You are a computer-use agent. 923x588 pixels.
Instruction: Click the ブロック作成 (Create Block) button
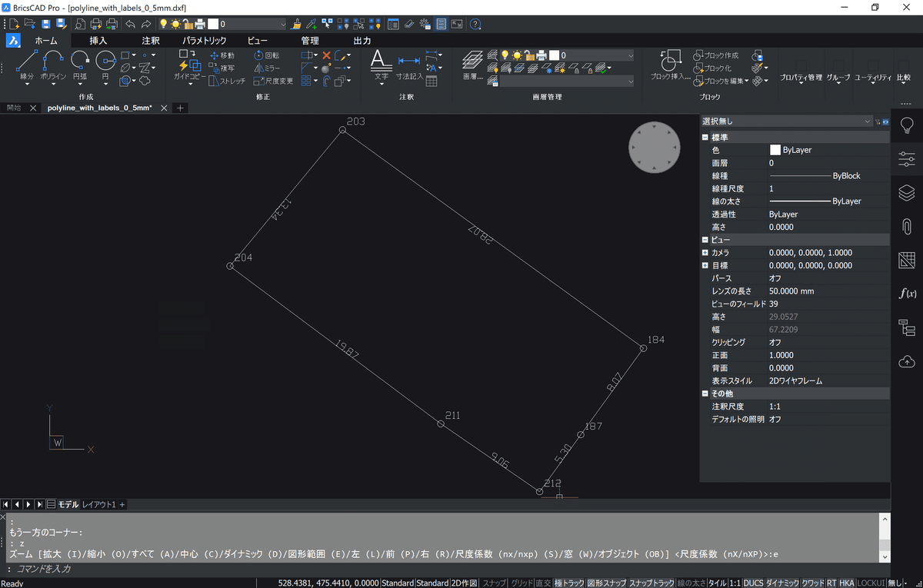[x=716, y=55]
